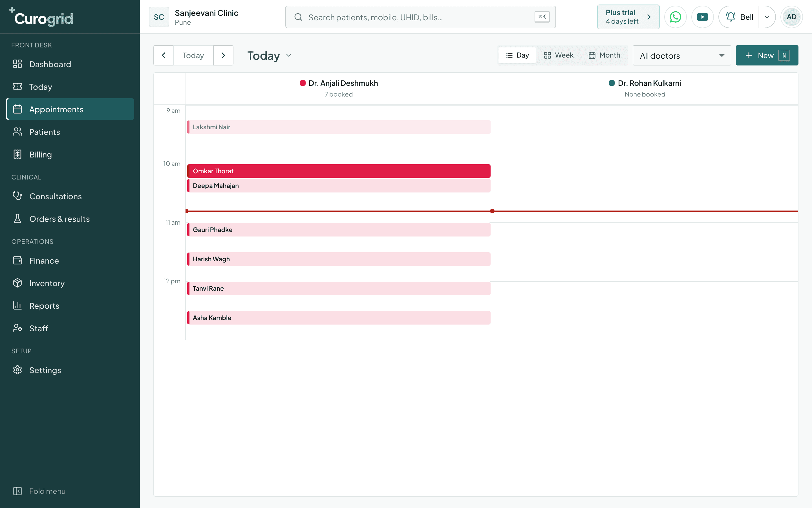This screenshot has width=812, height=508.
Task: Switch to Day view
Action: tap(517, 55)
